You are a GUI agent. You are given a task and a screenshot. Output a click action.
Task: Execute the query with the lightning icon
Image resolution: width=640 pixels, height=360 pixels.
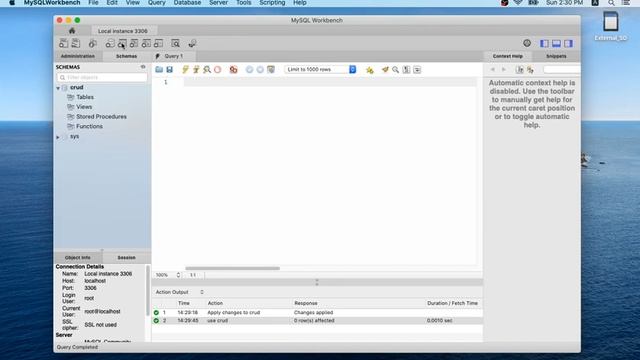[x=185, y=69]
